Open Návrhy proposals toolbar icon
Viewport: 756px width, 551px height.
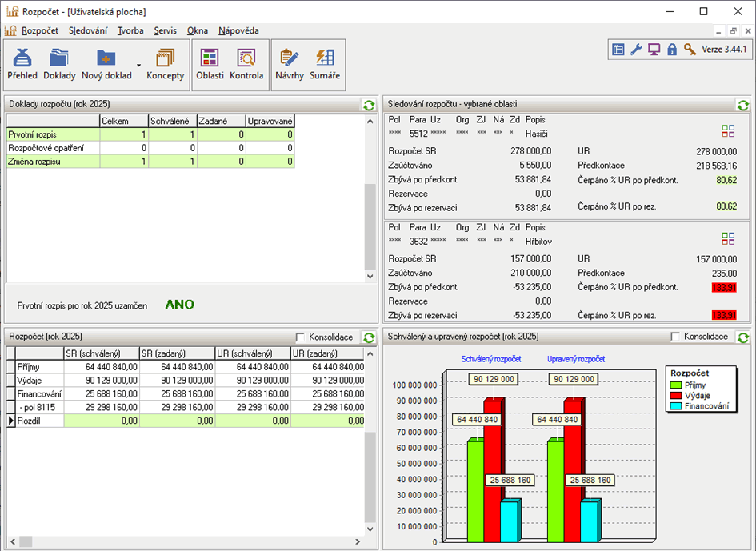290,64
